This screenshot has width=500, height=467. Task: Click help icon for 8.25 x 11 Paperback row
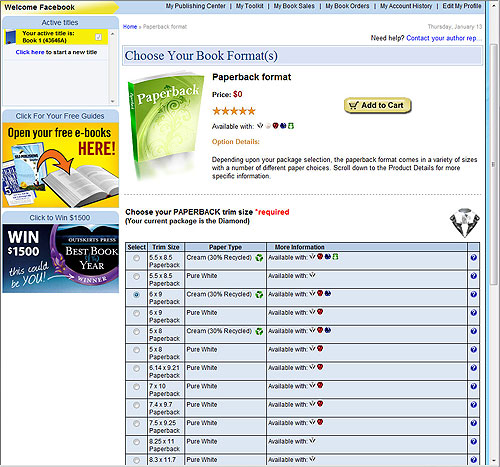474,441
